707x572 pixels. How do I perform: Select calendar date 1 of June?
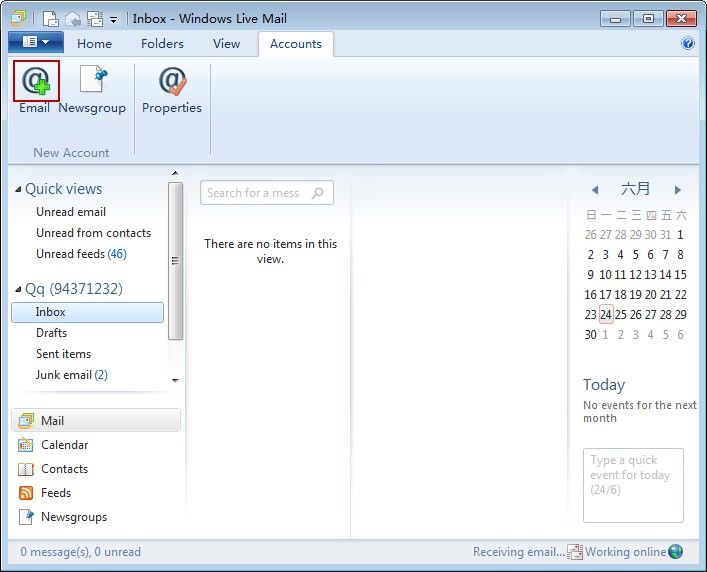pyautogui.click(x=680, y=235)
